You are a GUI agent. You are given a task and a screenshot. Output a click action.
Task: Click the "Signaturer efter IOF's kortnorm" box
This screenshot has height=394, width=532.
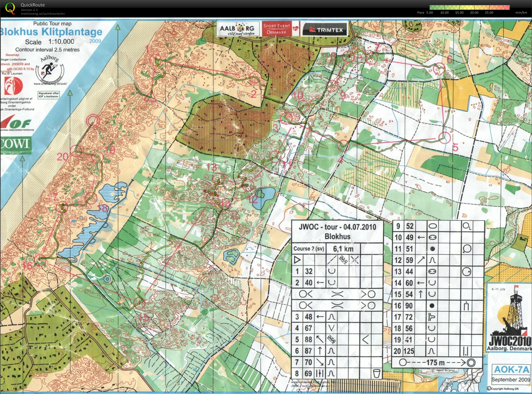pos(48,95)
